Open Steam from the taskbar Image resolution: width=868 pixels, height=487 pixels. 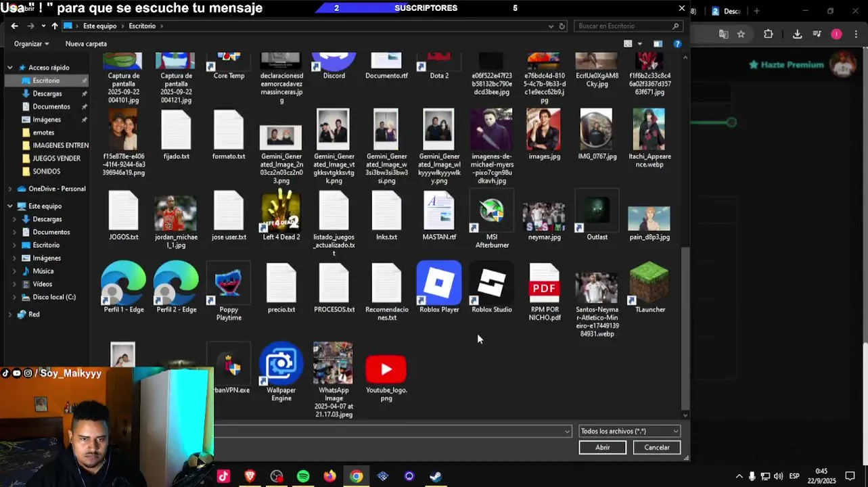(436, 476)
